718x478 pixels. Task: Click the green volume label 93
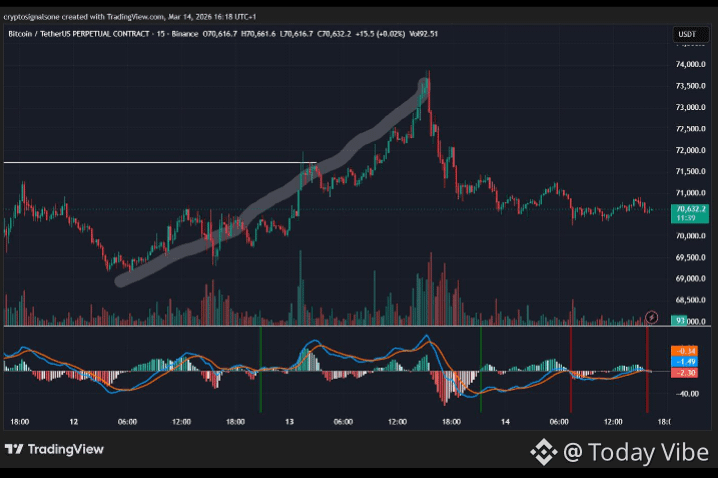(x=680, y=320)
